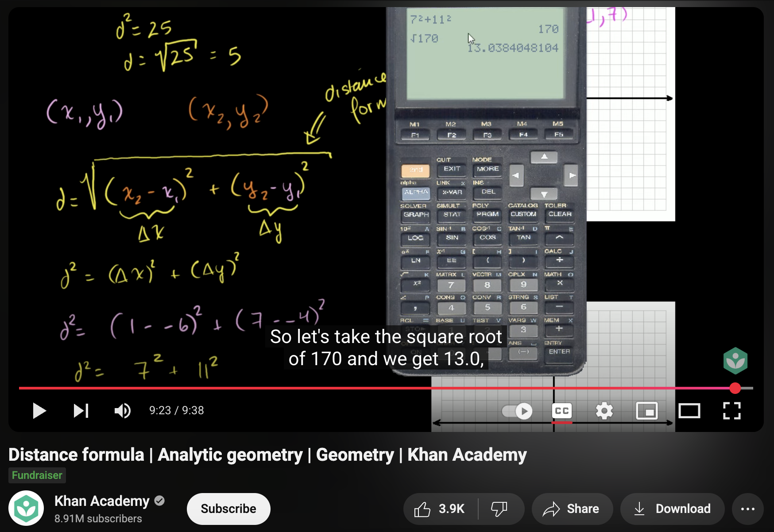Enter fullscreen mode

[732, 411]
